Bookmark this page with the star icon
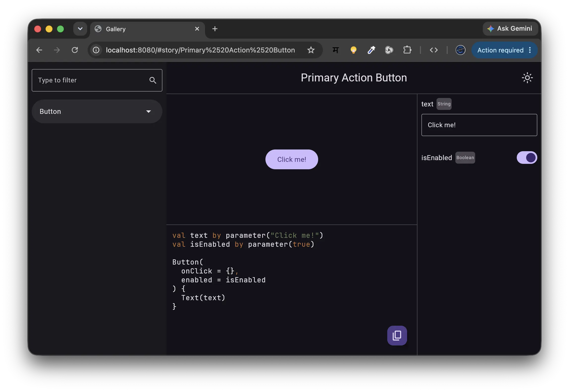The width and height of the screenshot is (569, 392). pyautogui.click(x=311, y=50)
